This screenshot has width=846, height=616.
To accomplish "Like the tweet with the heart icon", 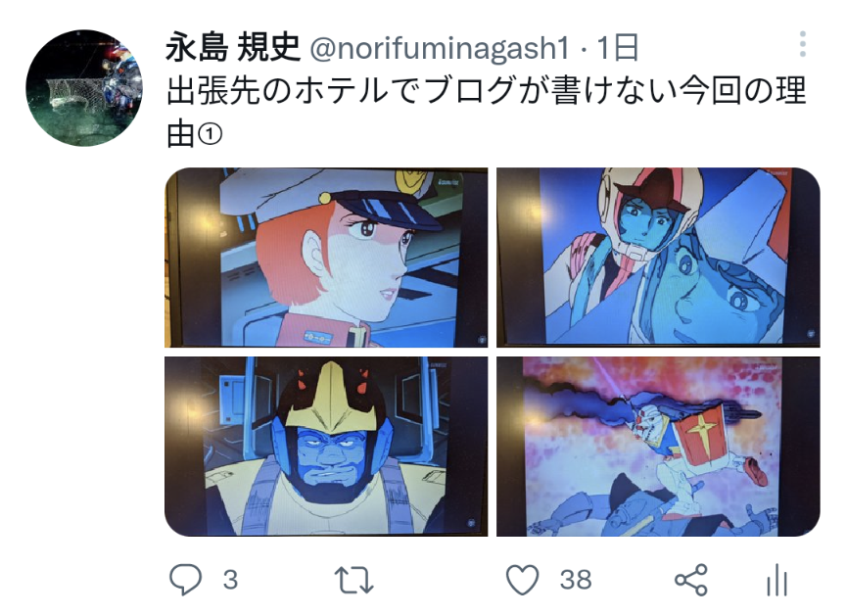I will click(522, 580).
